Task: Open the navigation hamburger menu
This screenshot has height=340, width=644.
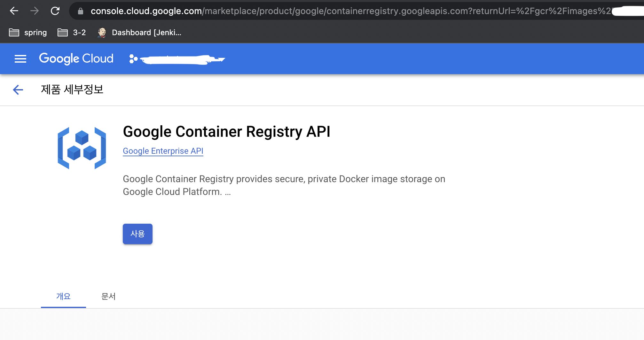Action: click(x=20, y=59)
